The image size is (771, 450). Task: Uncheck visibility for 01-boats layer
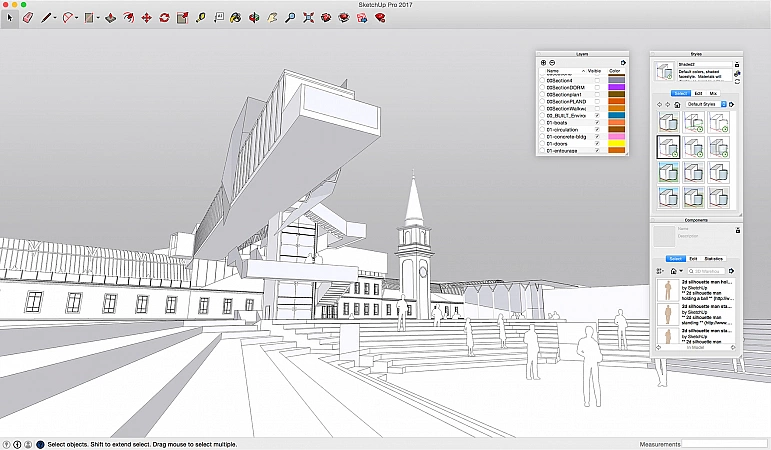[x=597, y=122]
